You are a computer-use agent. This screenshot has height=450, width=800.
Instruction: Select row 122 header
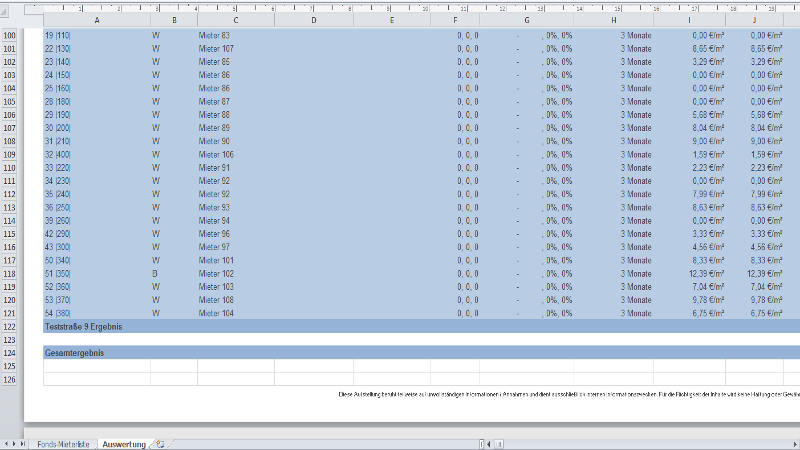9,327
